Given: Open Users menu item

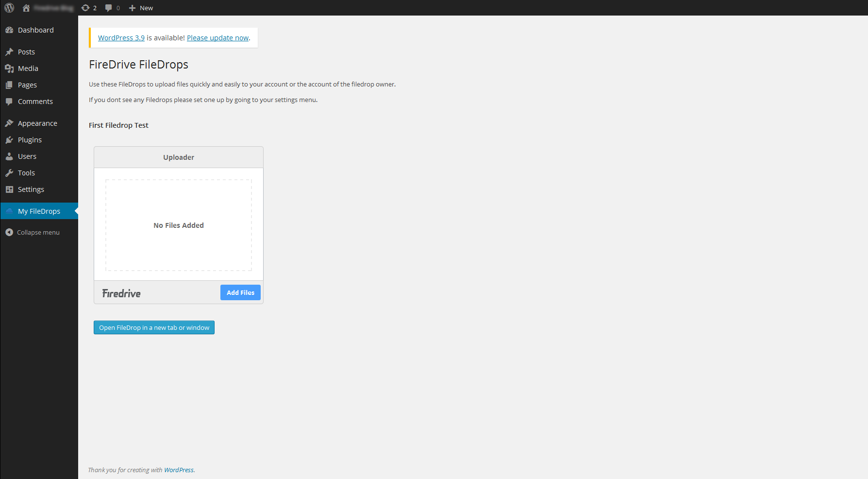Looking at the screenshot, I should click(39, 156).
